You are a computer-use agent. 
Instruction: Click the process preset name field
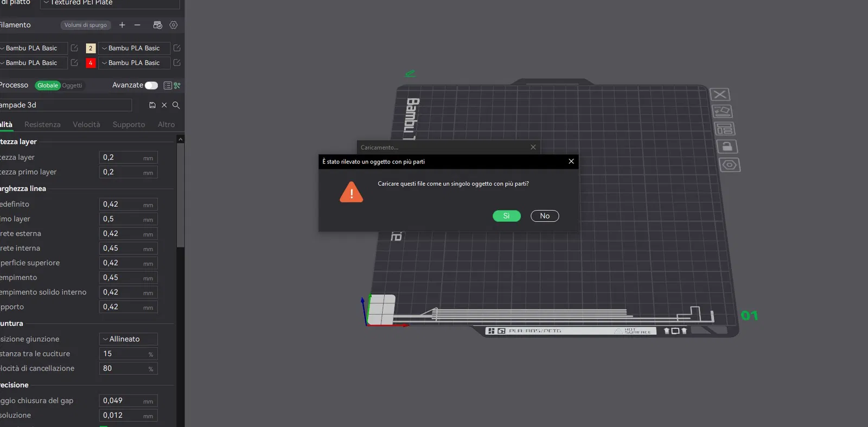coord(66,105)
